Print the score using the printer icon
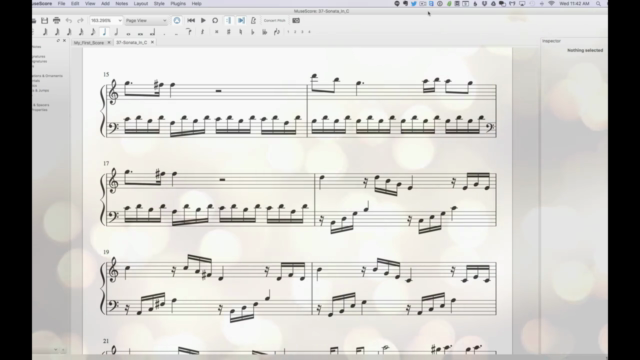640x360 pixels. (56, 20)
